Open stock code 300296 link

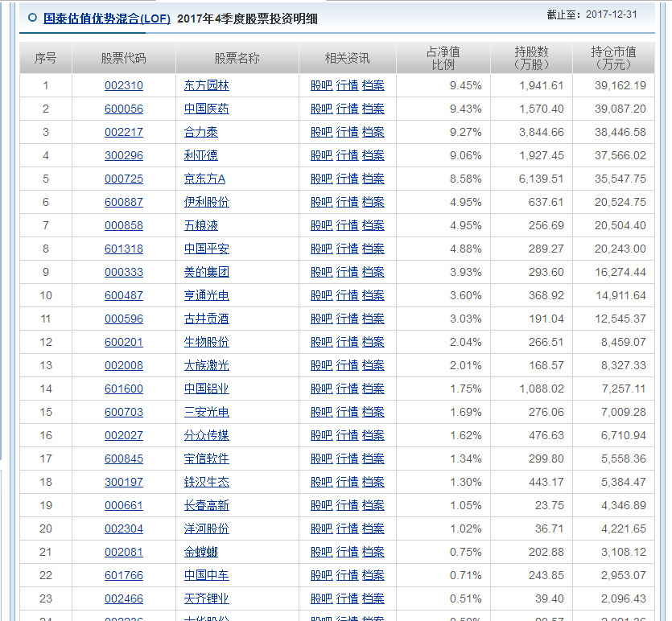[x=124, y=155]
